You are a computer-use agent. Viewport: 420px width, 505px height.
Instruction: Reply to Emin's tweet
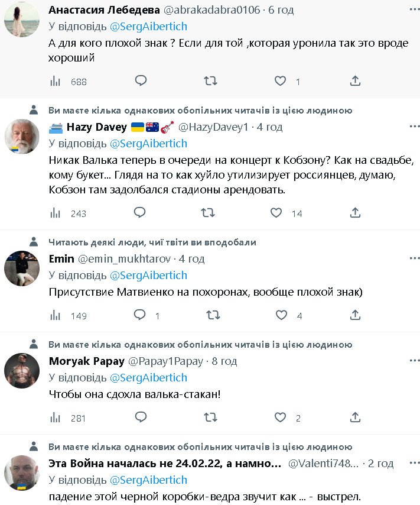tap(140, 315)
